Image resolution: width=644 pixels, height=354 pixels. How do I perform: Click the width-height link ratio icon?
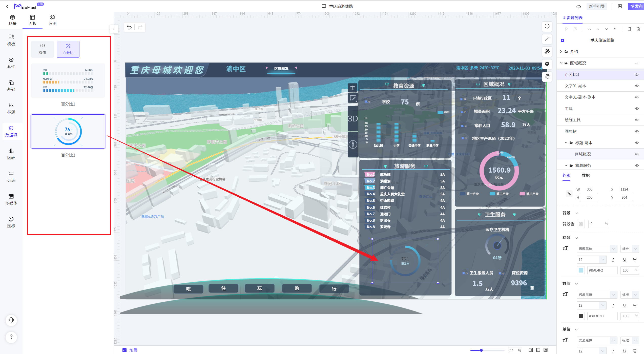[569, 194]
